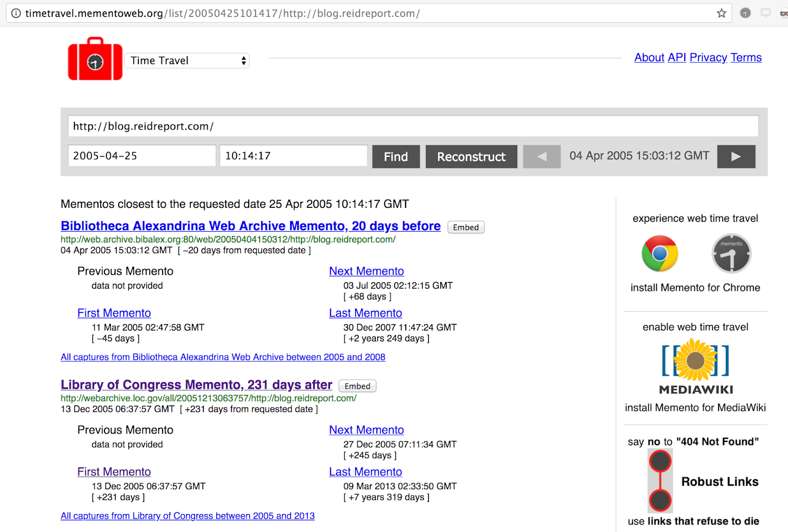Click the Robust Links red dots icon
Screen dimensions: 788x532
660,481
